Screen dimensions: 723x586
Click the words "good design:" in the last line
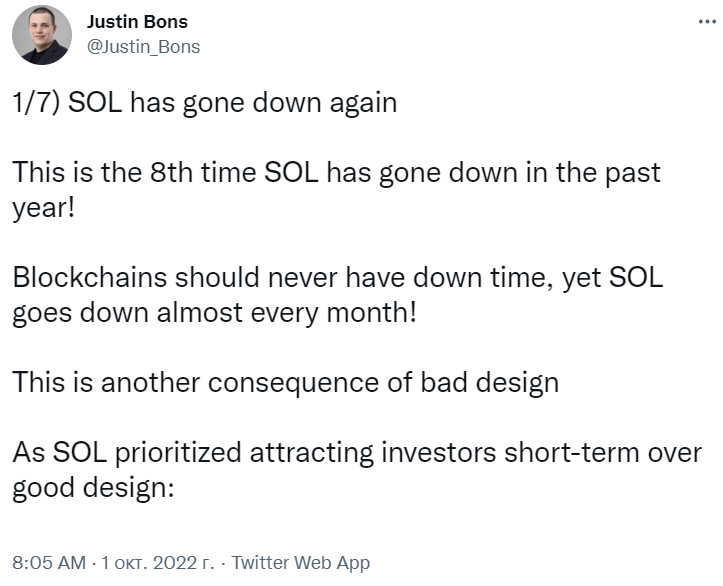93,488
